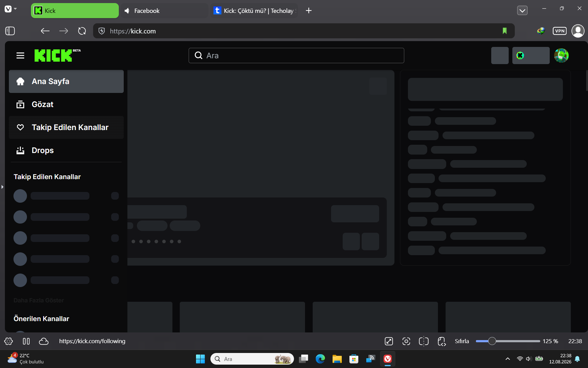Viewport: 588px width, 368px height.
Task: Open the colorful extension icon beside VPN
Action: point(541,31)
